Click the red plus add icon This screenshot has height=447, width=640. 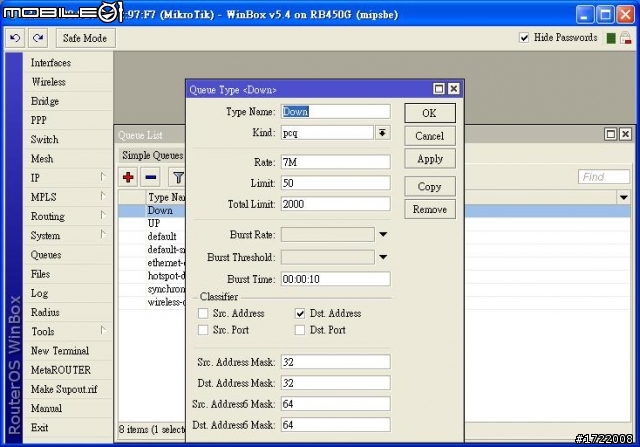click(128, 177)
